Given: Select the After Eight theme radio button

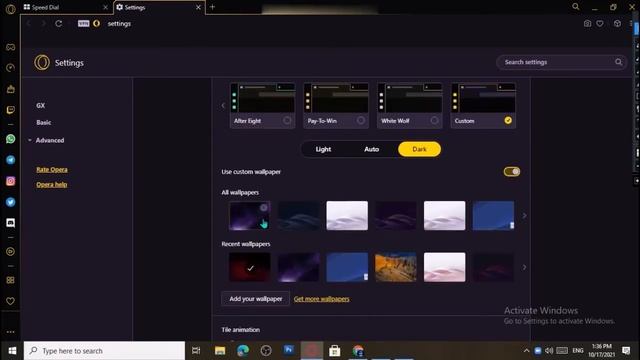Looking at the screenshot, I should point(287,120).
